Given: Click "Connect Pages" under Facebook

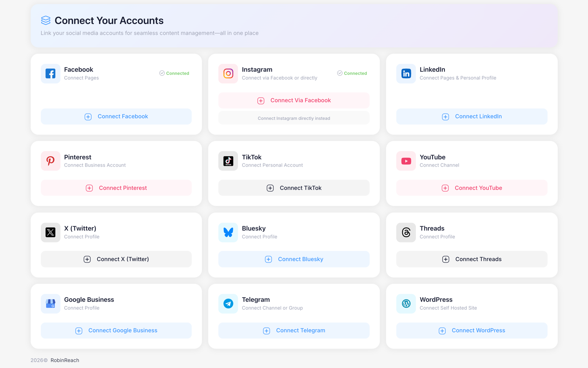Looking at the screenshot, I should (82, 78).
